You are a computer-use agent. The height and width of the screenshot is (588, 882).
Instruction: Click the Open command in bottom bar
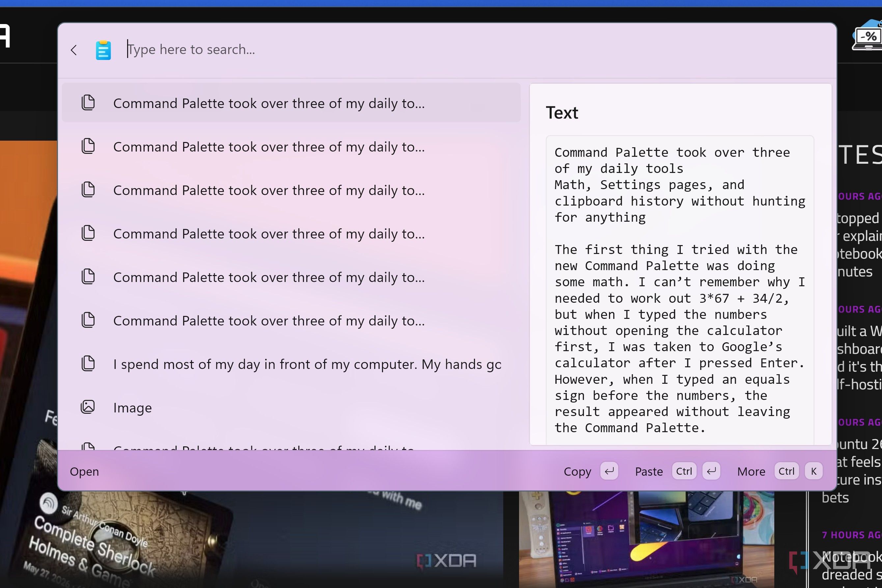(x=84, y=471)
